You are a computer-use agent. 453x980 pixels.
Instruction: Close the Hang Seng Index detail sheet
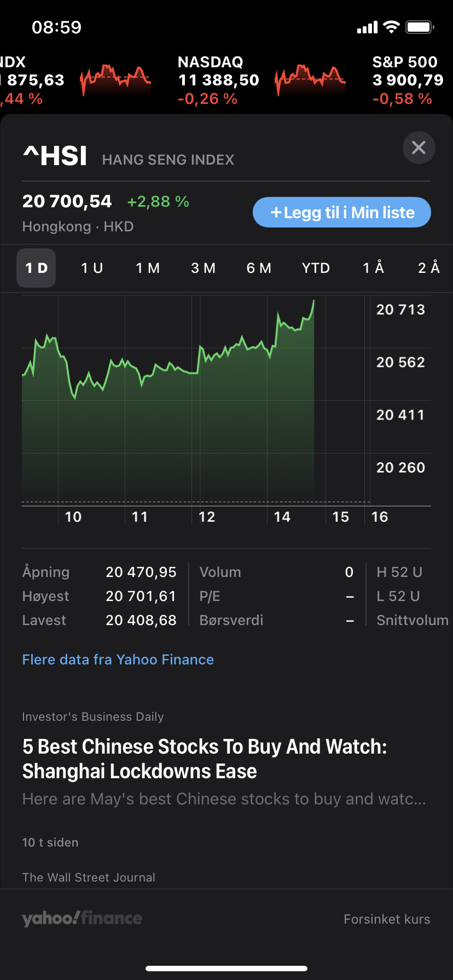[419, 148]
